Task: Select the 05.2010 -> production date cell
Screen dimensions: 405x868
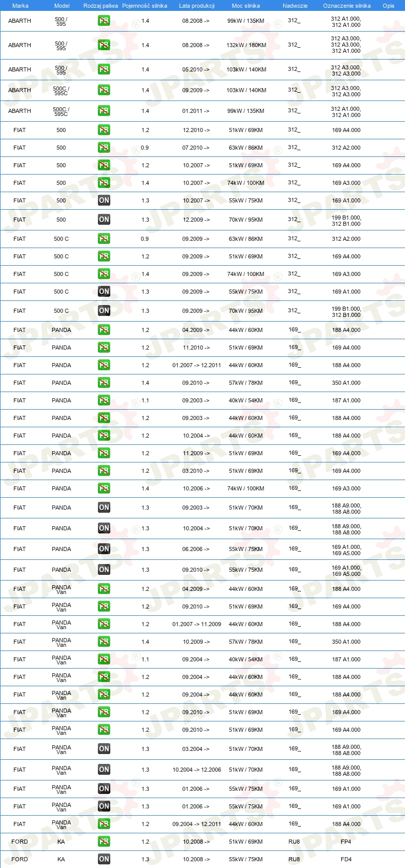Action: (196, 69)
